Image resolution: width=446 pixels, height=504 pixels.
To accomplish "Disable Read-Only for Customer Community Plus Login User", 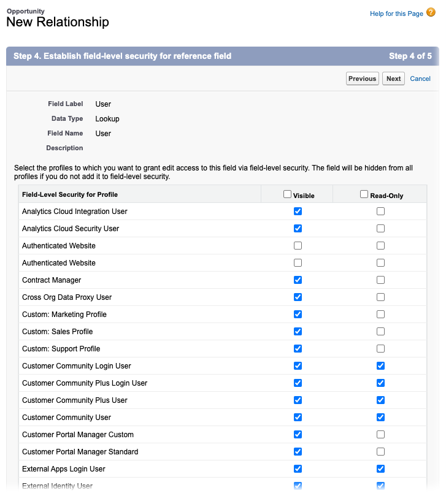I will [380, 383].
